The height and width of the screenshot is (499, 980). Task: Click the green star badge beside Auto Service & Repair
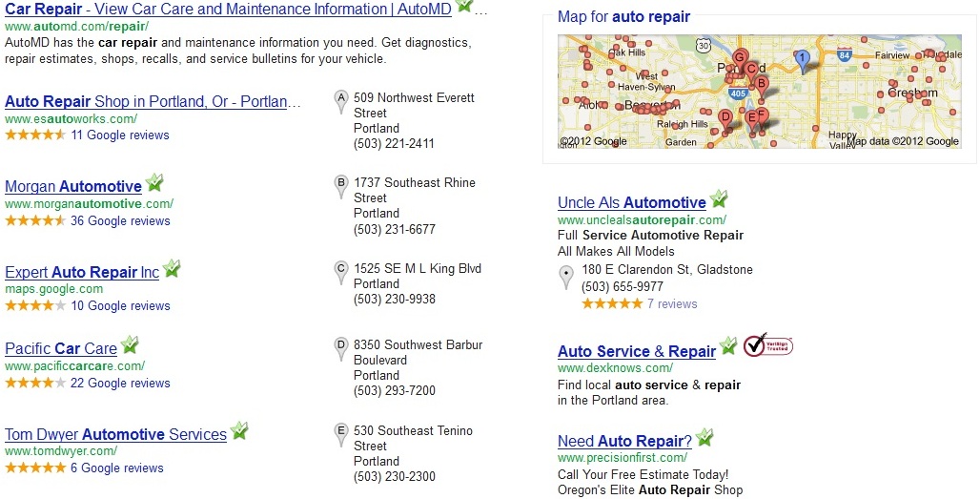(728, 345)
